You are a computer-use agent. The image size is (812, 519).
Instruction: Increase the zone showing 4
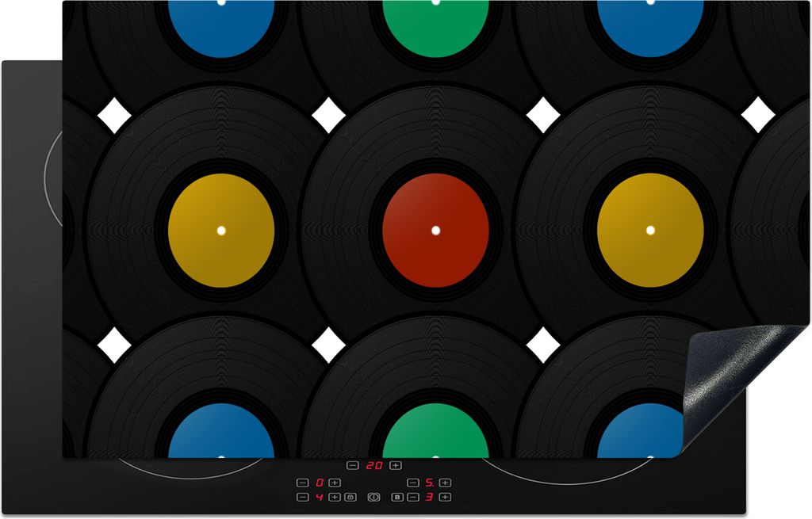point(335,498)
